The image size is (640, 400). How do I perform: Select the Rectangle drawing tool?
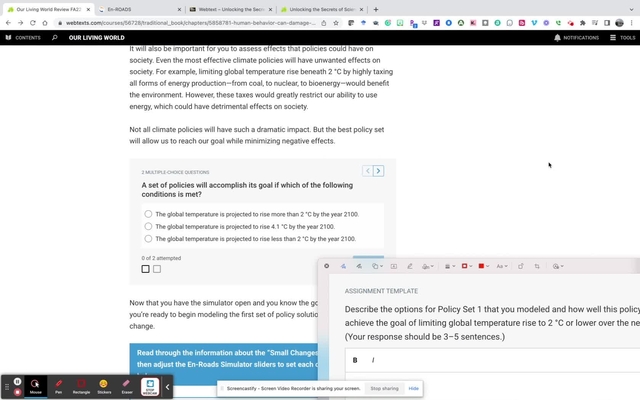coord(81,385)
